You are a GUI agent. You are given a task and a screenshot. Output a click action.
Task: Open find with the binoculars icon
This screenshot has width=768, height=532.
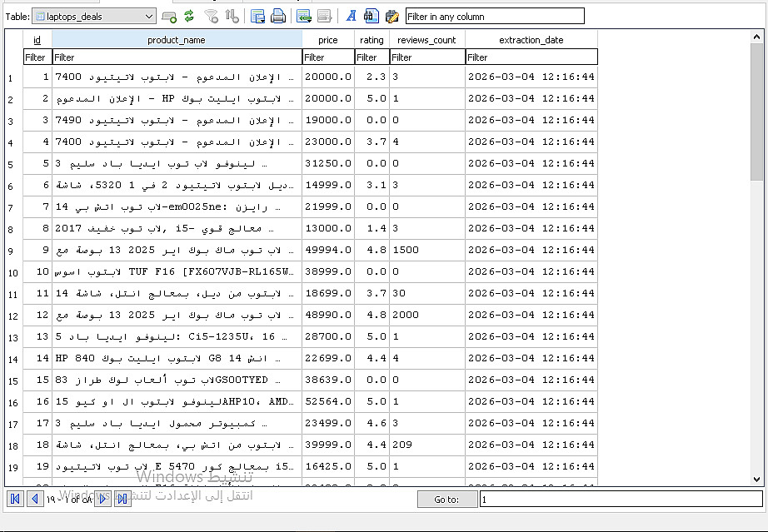pyautogui.click(x=371, y=16)
